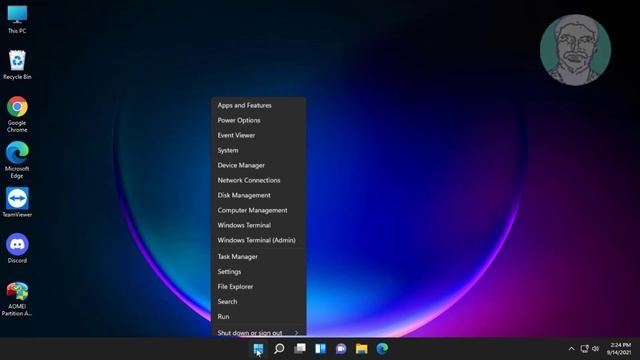640x360 pixels.
Task: Open the Widgets icon in the taskbar
Action: pyautogui.click(x=320, y=349)
